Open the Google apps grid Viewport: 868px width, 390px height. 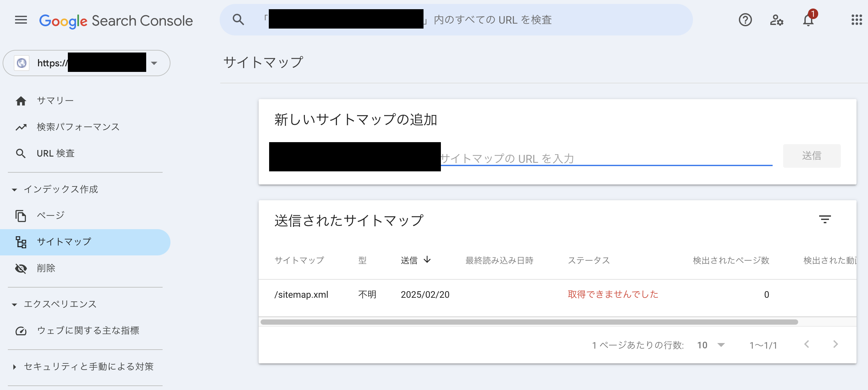[x=856, y=20]
